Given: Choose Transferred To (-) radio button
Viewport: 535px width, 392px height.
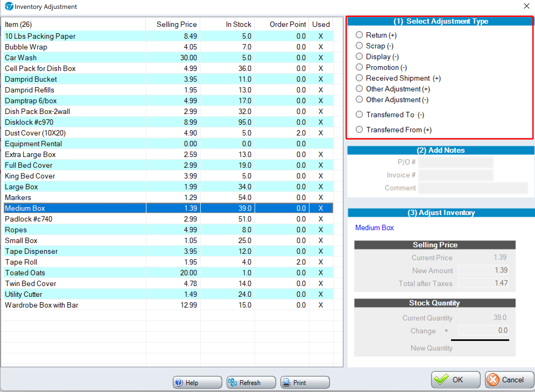Looking at the screenshot, I should tap(359, 115).
